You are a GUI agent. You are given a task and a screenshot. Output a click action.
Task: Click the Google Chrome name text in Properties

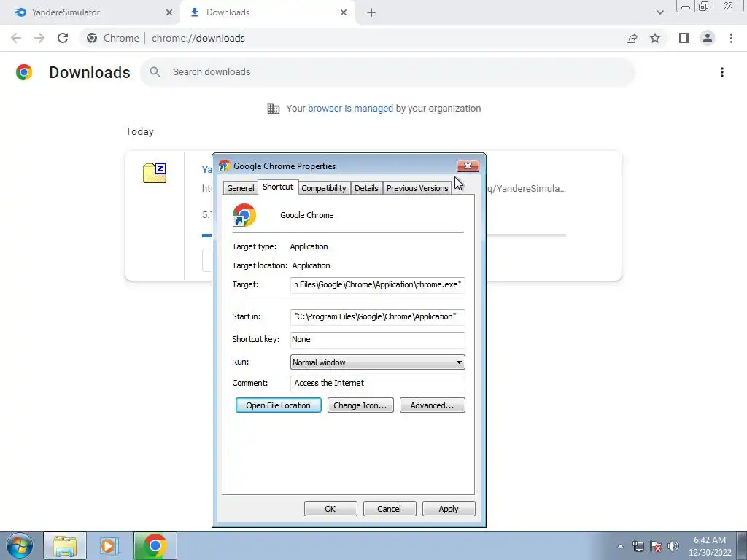tap(307, 215)
